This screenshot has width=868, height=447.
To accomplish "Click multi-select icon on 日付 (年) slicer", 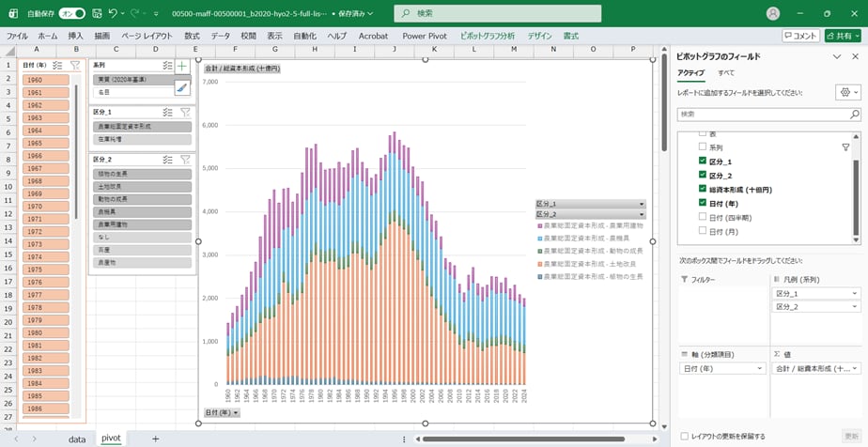I will 57,65.
